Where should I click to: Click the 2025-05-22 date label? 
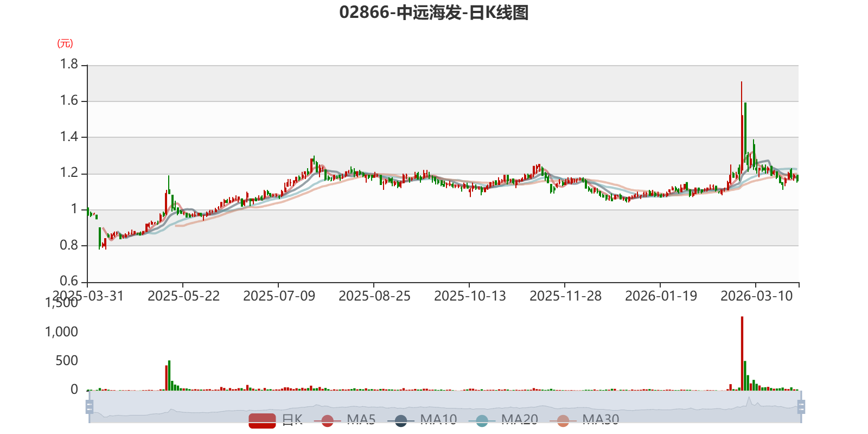pyautogui.click(x=183, y=296)
